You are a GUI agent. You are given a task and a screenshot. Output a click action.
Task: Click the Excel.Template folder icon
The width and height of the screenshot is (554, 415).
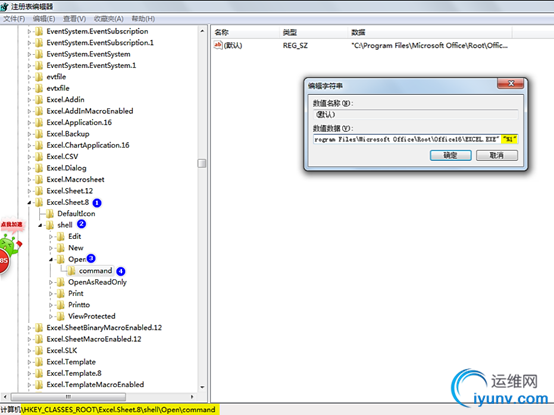39,362
